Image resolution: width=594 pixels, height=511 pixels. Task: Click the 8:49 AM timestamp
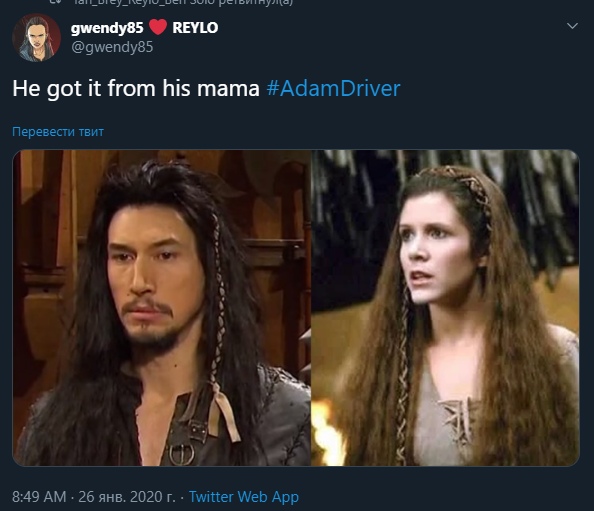(x=39, y=497)
